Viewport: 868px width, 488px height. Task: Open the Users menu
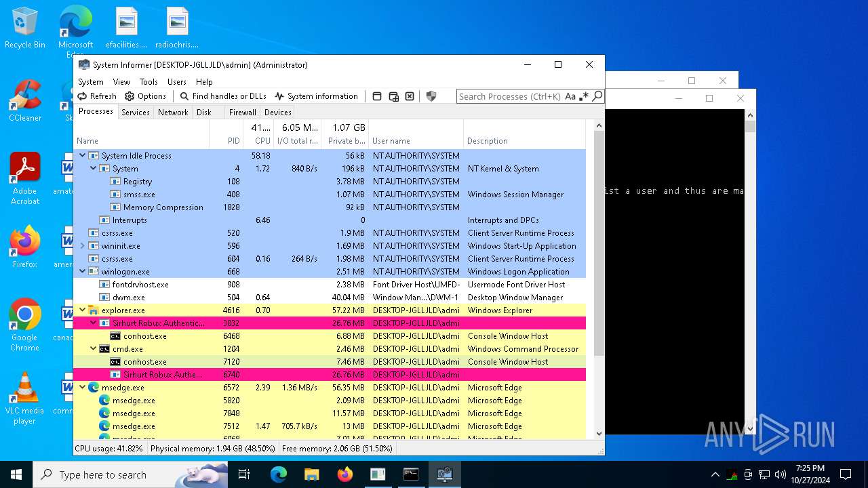coord(177,81)
